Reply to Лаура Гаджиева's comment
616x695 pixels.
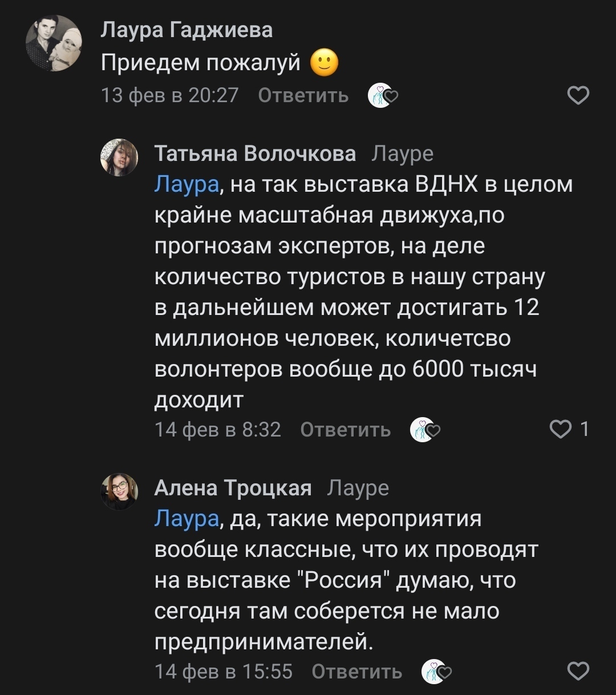pos(303,95)
